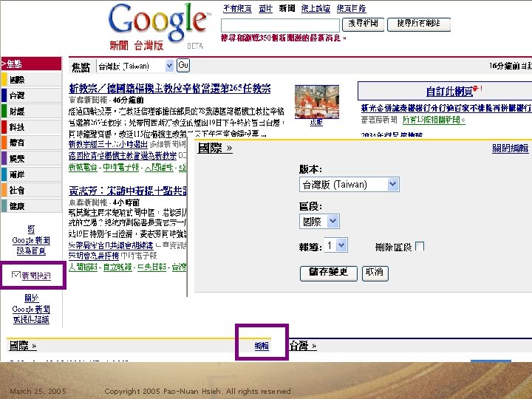Image resolution: width=532 pixels, height=399 pixels.
Task: Click the Go button next to edition dropdown
Action: (x=183, y=66)
